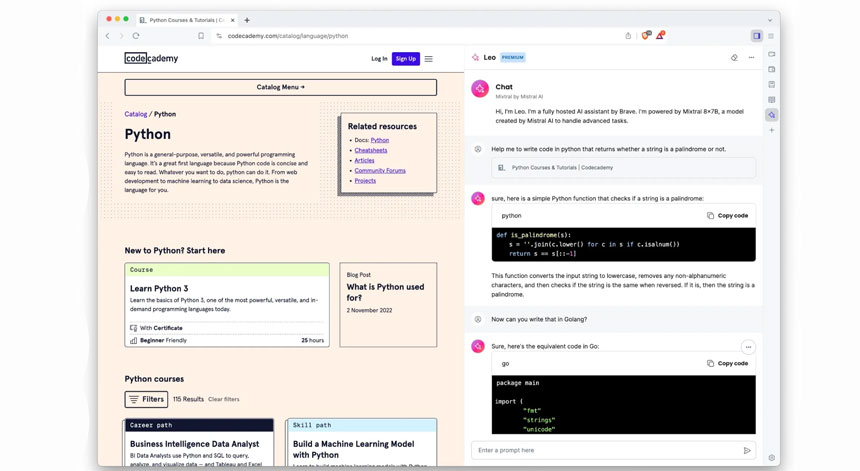Copy the Python code snippet
The width and height of the screenshot is (860, 471).
pos(727,215)
